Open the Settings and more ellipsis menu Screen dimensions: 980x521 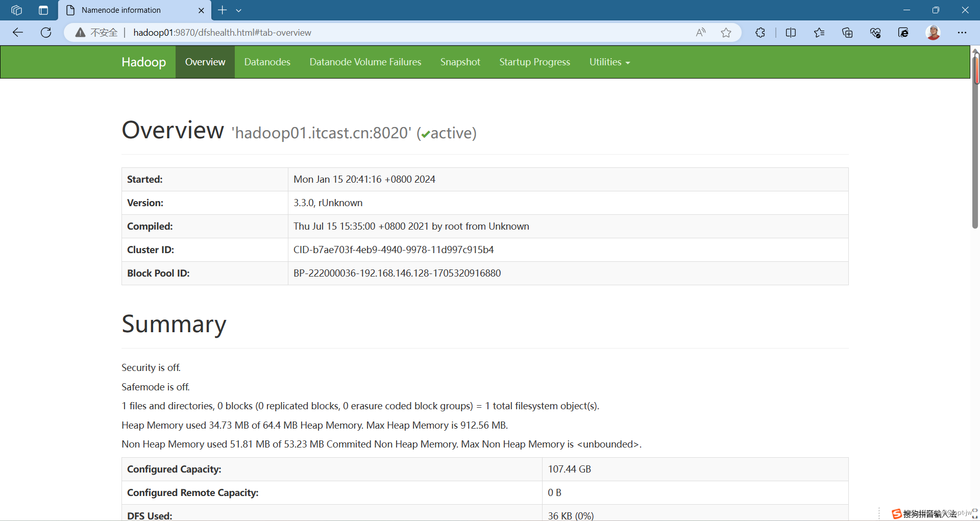962,33
